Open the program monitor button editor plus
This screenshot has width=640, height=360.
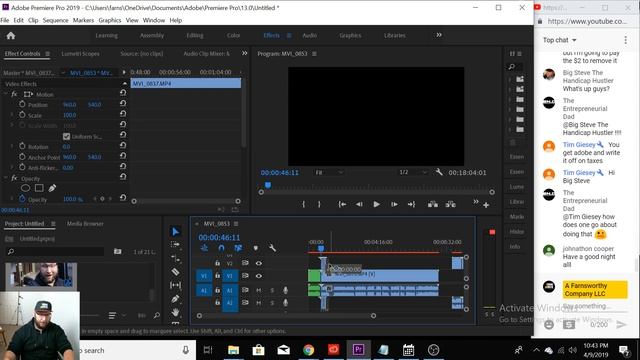point(486,205)
